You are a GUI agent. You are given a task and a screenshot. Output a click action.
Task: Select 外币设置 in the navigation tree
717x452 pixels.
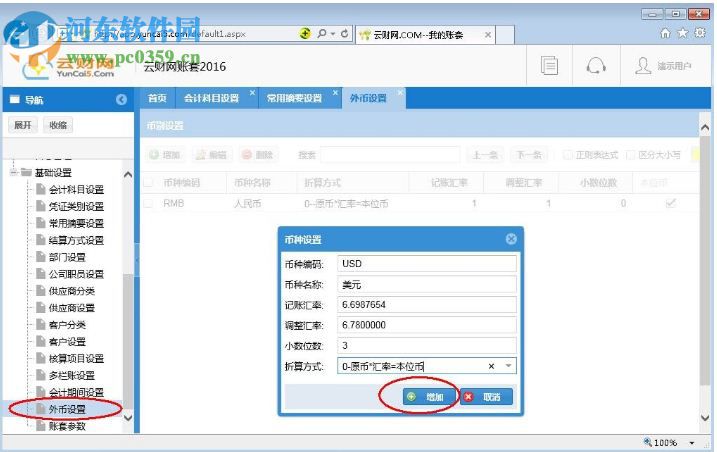(x=67, y=409)
